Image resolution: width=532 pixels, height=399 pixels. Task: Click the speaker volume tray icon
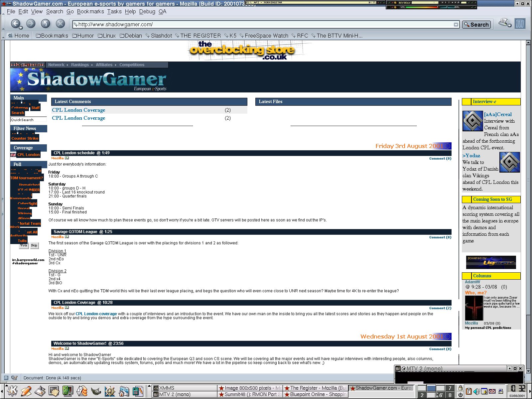click(x=476, y=391)
